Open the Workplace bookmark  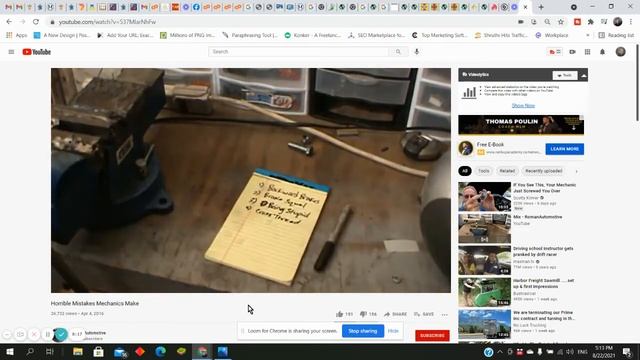551,36
